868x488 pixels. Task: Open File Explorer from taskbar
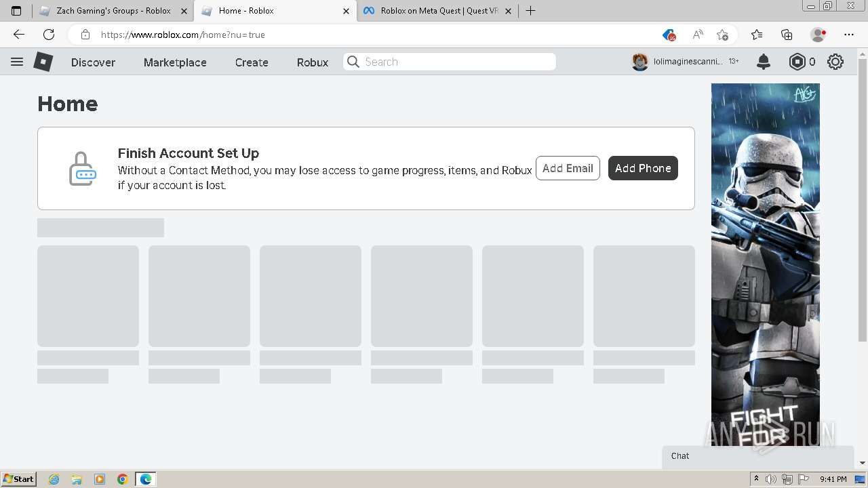pyautogui.click(x=77, y=479)
